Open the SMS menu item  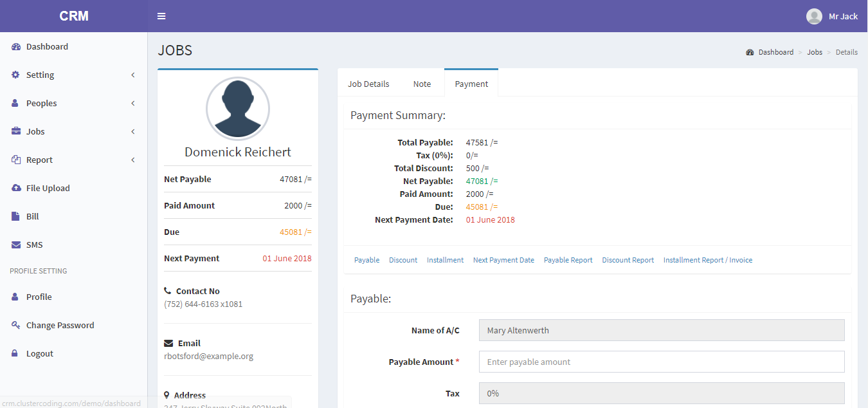point(73,245)
